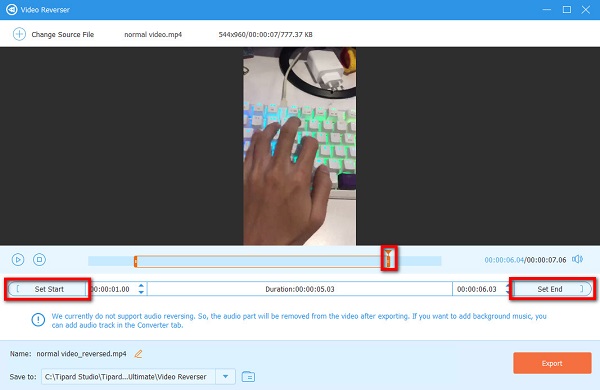Click the orange start handle on timeline
600x390 pixels.
(135, 261)
